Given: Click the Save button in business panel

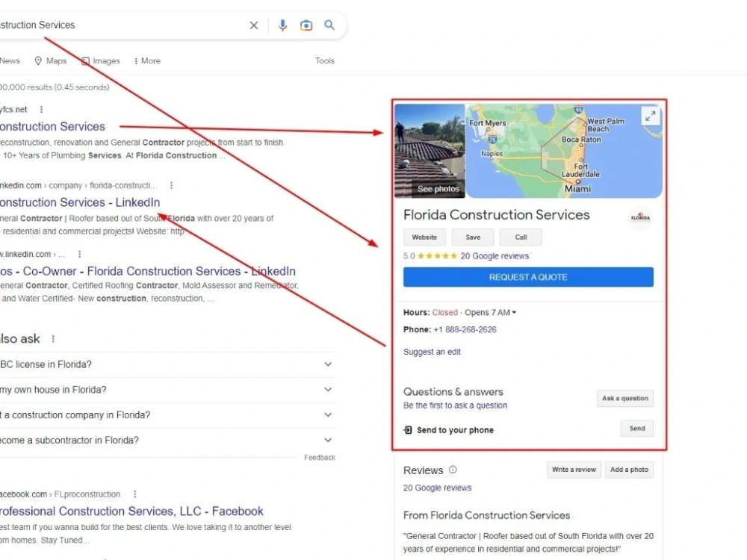Looking at the screenshot, I should point(473,237).
